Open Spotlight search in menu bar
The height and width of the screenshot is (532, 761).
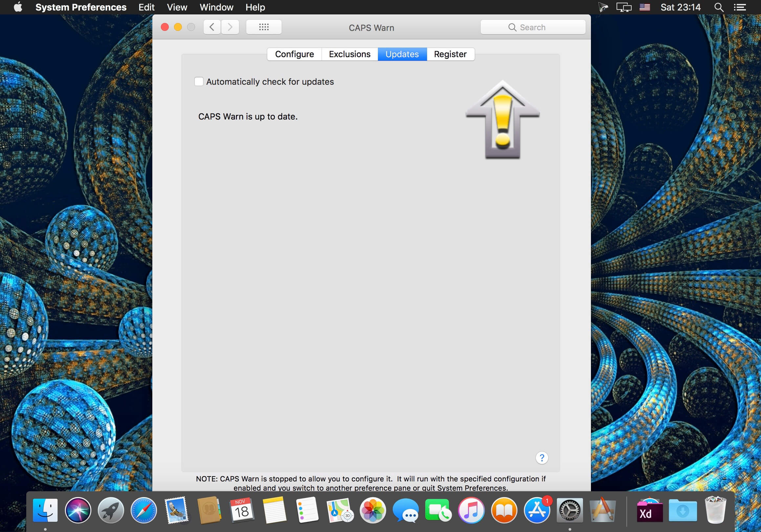(719, 7)
